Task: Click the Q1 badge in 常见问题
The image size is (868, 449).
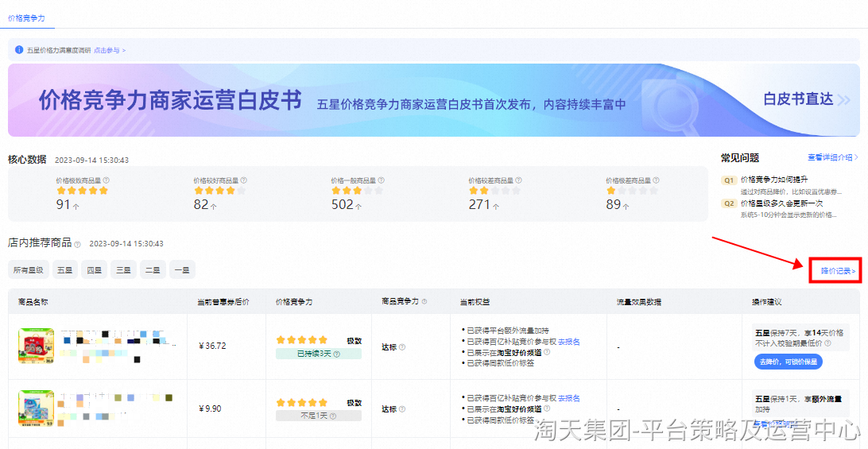Action: (728, 180)
